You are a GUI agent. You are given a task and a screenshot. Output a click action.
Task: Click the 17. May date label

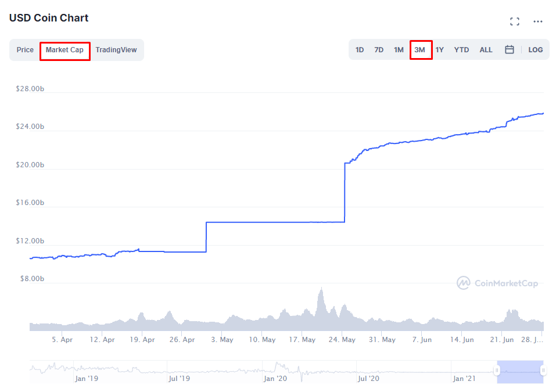tap(302, 340)
